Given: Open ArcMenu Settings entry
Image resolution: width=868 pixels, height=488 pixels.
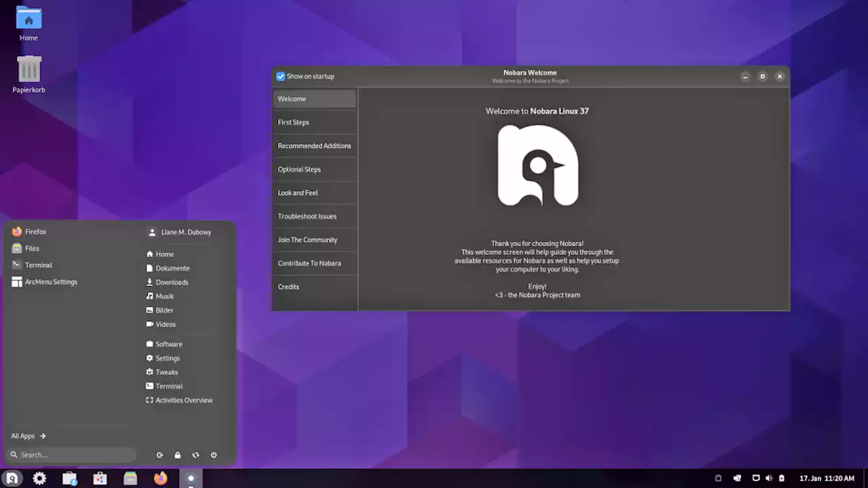Looking at the screenshot, I should point(44,282).
